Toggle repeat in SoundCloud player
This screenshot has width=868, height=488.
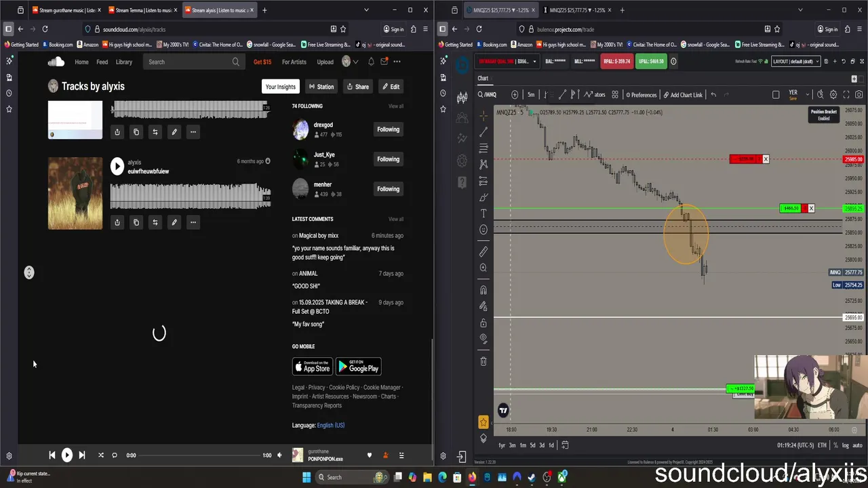(115, 455)
